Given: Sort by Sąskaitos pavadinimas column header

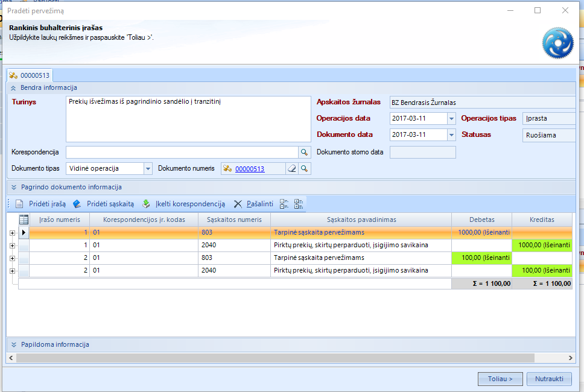Looking at the screenshot, I should 361,220.
